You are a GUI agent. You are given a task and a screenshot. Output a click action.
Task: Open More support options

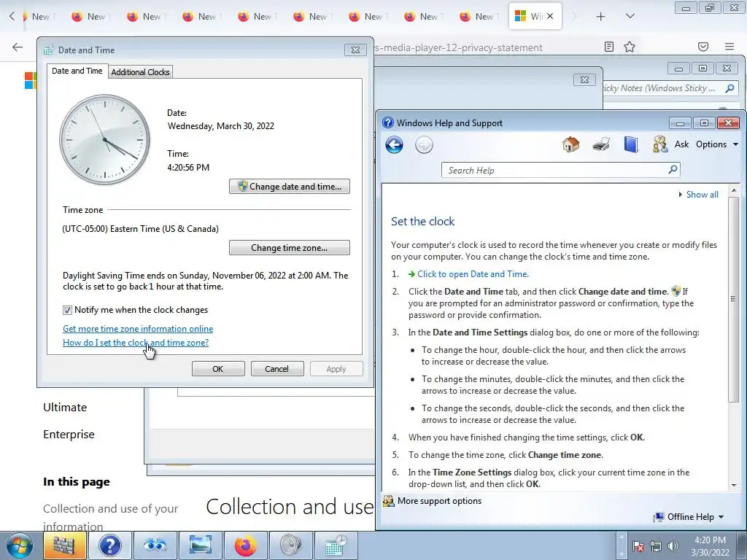(x=439, y=500)
